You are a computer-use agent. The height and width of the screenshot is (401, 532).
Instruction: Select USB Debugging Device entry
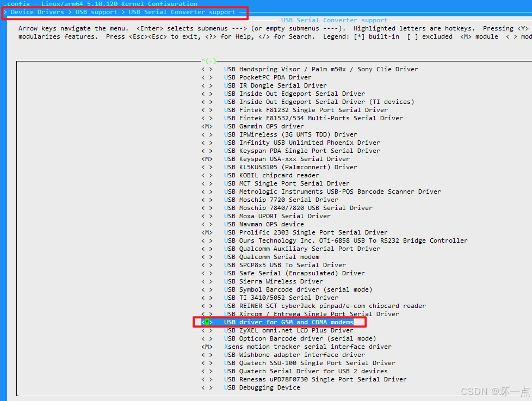[262, 387]
